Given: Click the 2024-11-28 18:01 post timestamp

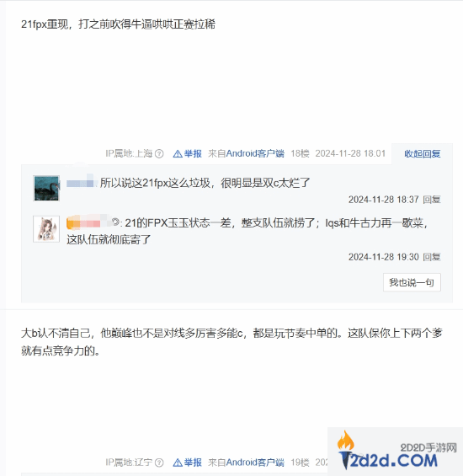Looking at the screenshot, I should [350, 153].
